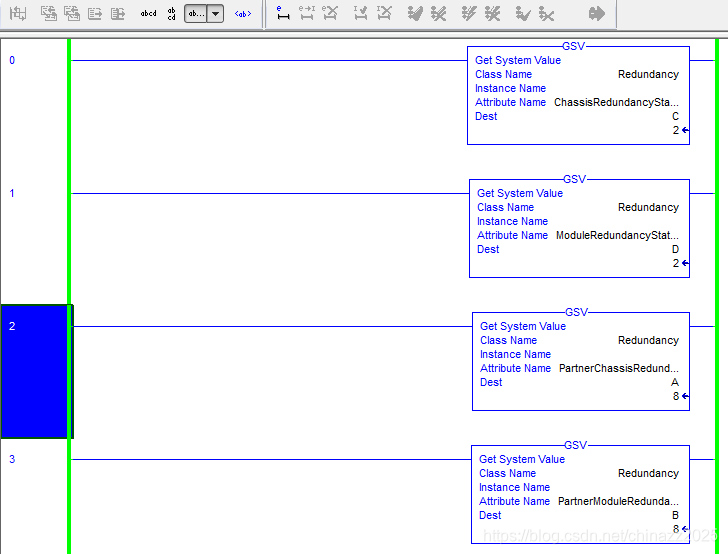This screenshot has width=728, height=554.
Task: Click the Dest tag 'D' in rung 1
Action: click(676, 249)
